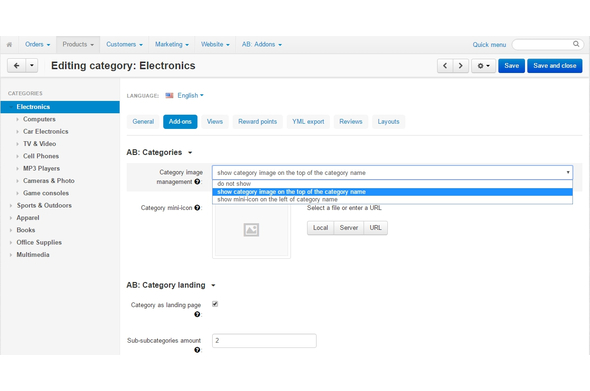Screen dimensions: 590x391
Task: Click the Server upload button
Action: pyautogui.click(x=349, y=228)
